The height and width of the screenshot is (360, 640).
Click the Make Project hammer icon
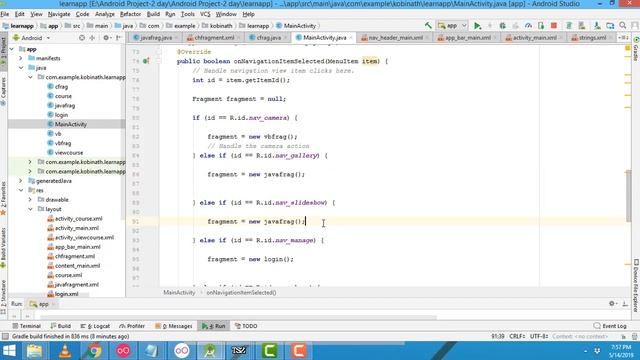[x=428, y=25]
